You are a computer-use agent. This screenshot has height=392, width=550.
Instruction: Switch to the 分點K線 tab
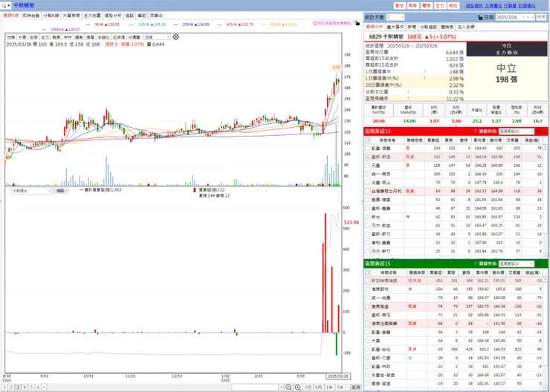coord(51,16)
